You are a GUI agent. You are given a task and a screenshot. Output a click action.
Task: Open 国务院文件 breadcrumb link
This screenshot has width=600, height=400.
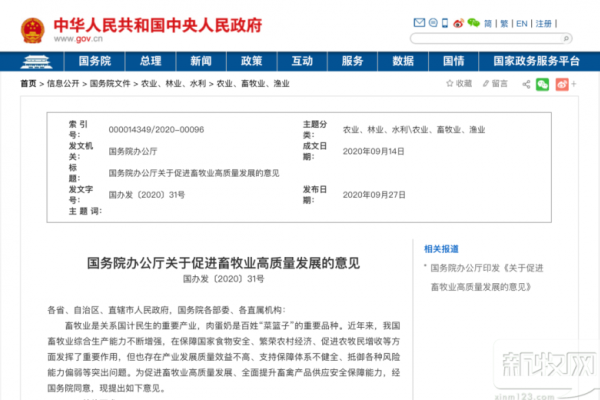coord(110,83)
